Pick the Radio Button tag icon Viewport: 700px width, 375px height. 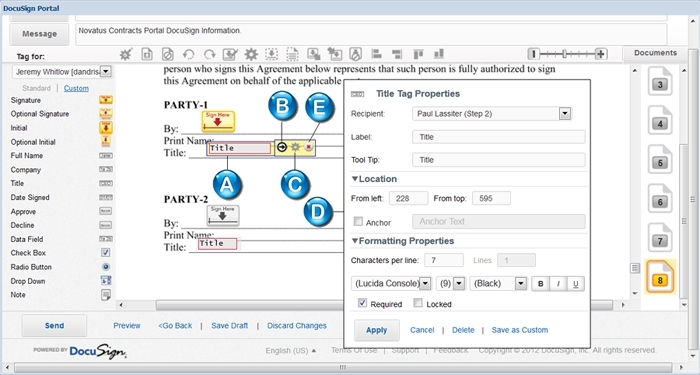click(106, 267)
